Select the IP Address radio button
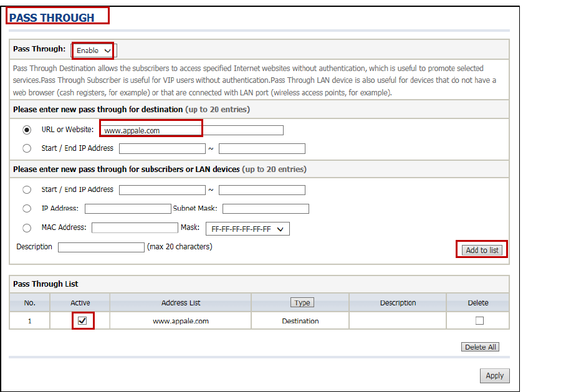The height and width of the screenshot is (392, 561). [27, 209]
